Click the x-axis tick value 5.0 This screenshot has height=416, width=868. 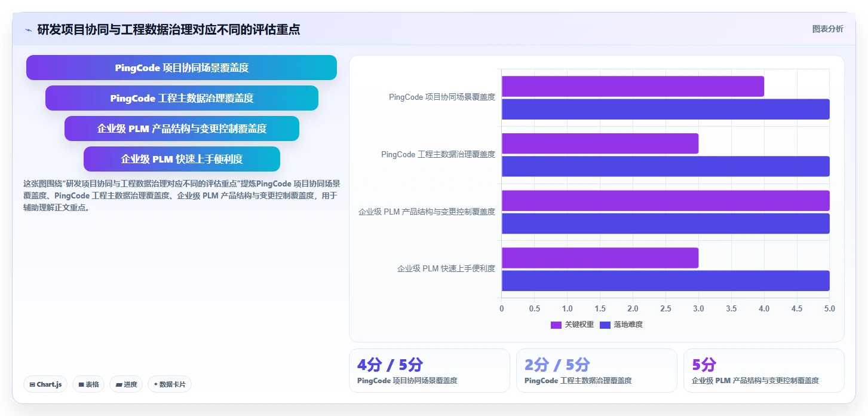[829, 309]
